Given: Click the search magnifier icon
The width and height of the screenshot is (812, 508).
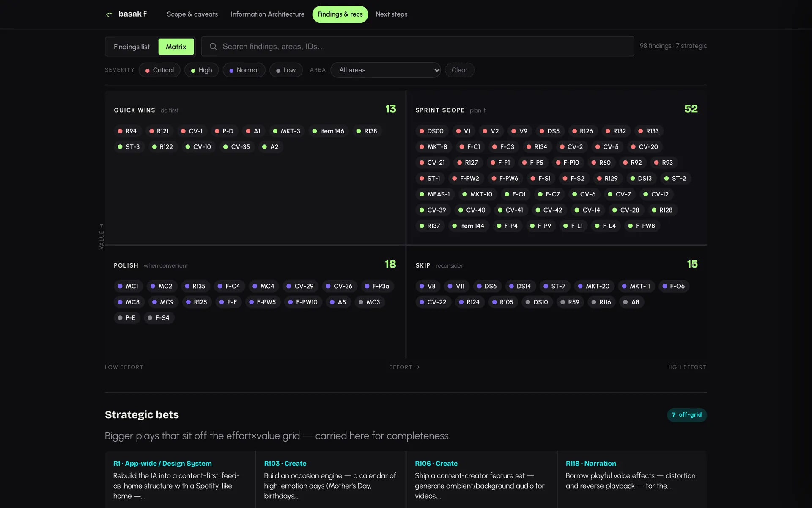Looking at the screenshot, I should coord(213,47).
